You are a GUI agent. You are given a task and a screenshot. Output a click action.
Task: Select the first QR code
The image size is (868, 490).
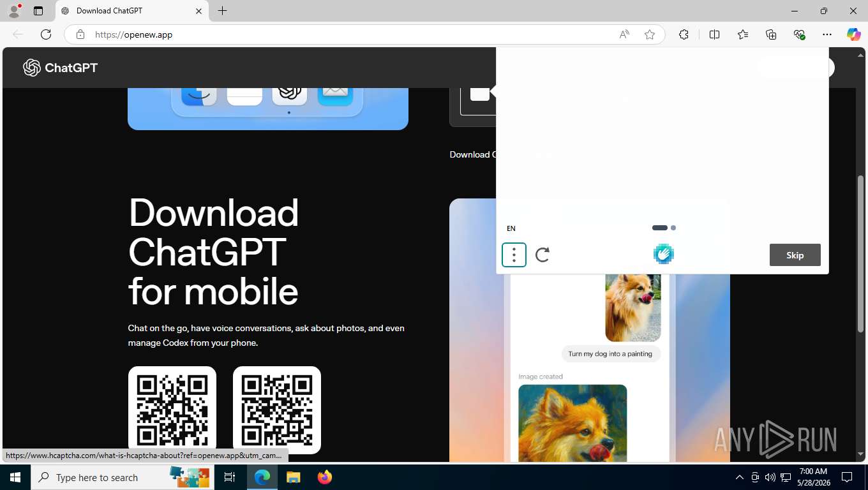(x=172, y=410)
